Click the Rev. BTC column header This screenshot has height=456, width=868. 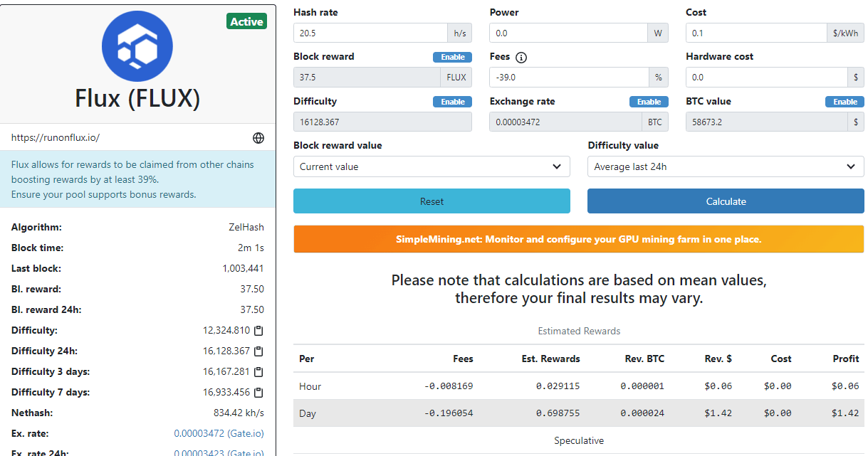[644, 359]
